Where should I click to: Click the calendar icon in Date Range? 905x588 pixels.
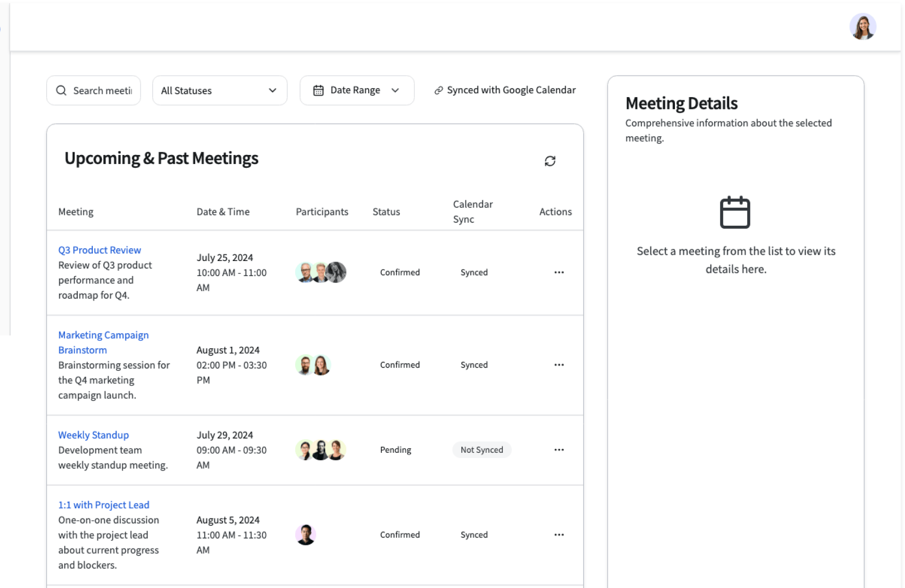(x=318, y=90)
